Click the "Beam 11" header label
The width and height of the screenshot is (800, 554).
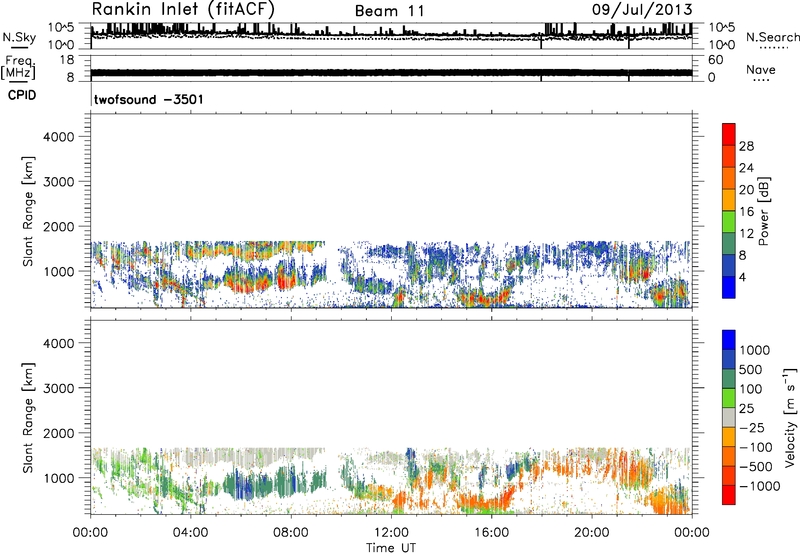389,11
